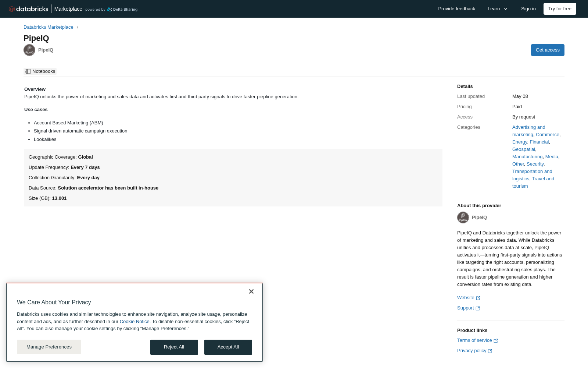Viewport: 588px width, 368px height.
Task: Click the 'Account Based Marketing (ABM)' text
Action: pyautogui.click(x=68, y=123)
